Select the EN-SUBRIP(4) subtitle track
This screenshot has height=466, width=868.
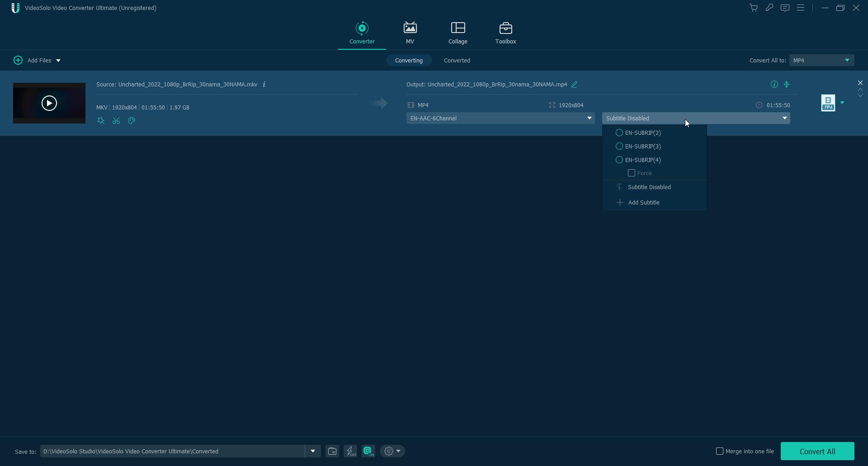point(638,160)
